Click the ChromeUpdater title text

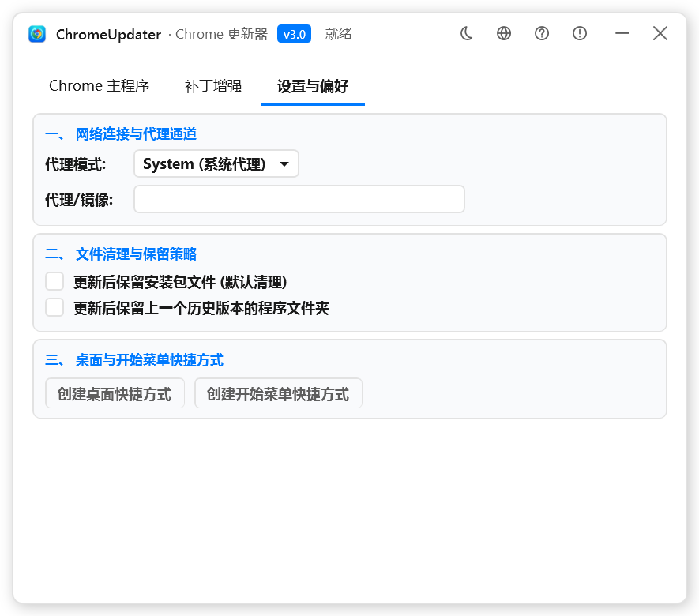coord(108,34)
